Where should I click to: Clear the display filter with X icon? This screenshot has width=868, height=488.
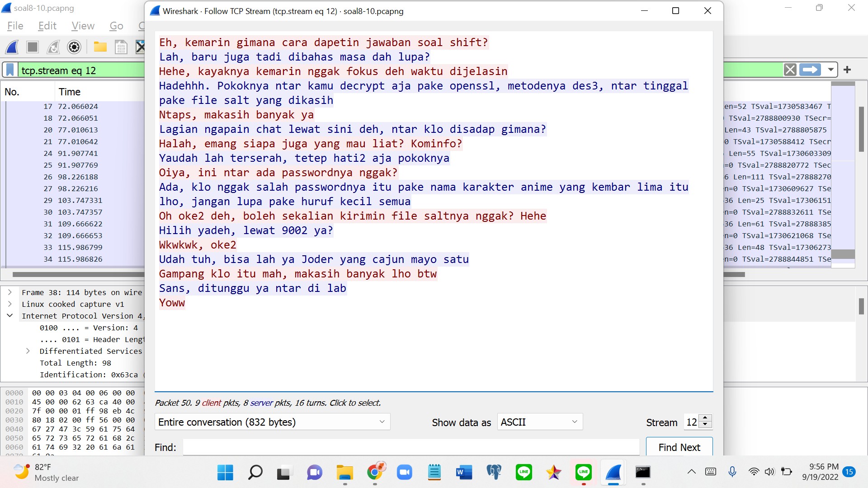pos(790,70)
